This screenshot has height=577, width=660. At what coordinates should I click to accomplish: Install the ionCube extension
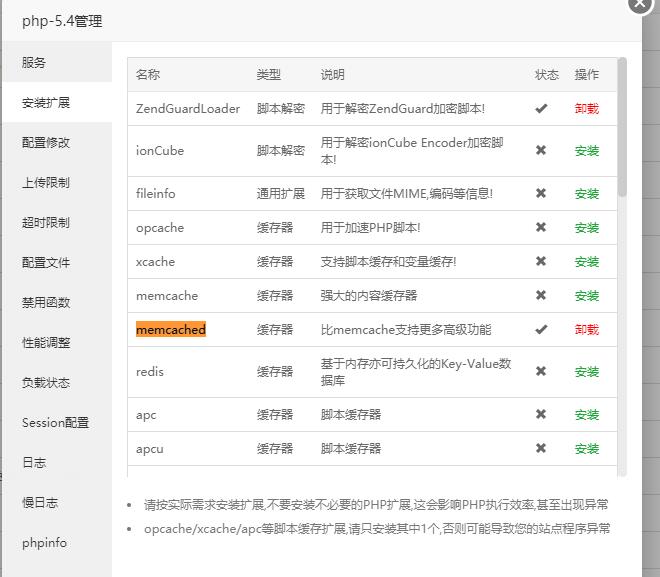(587, 151)
